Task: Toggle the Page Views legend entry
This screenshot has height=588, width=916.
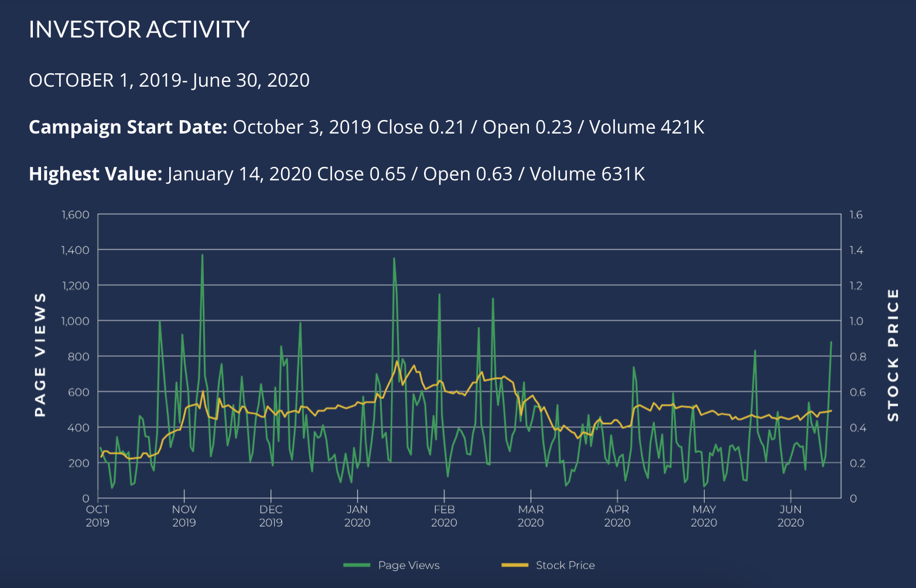Action: pos(391,565)
